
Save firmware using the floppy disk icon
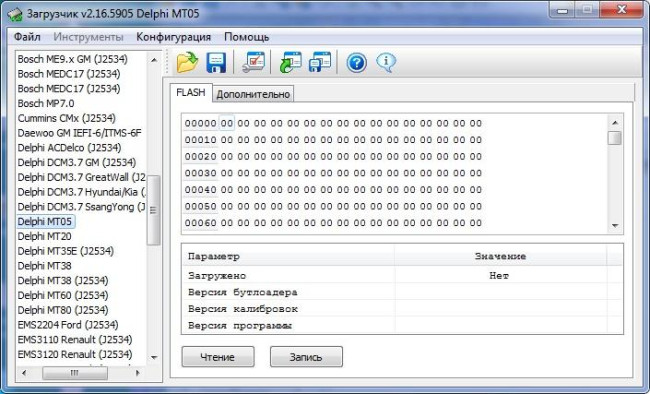click(216, 63)
